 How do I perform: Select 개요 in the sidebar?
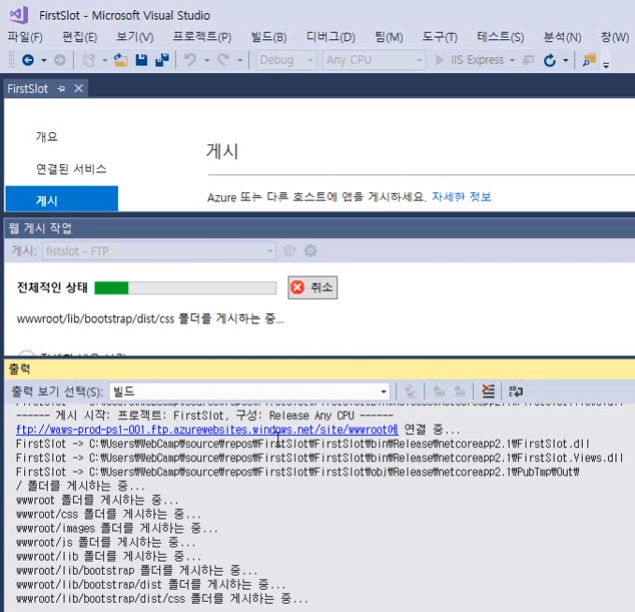coord(47,136)
